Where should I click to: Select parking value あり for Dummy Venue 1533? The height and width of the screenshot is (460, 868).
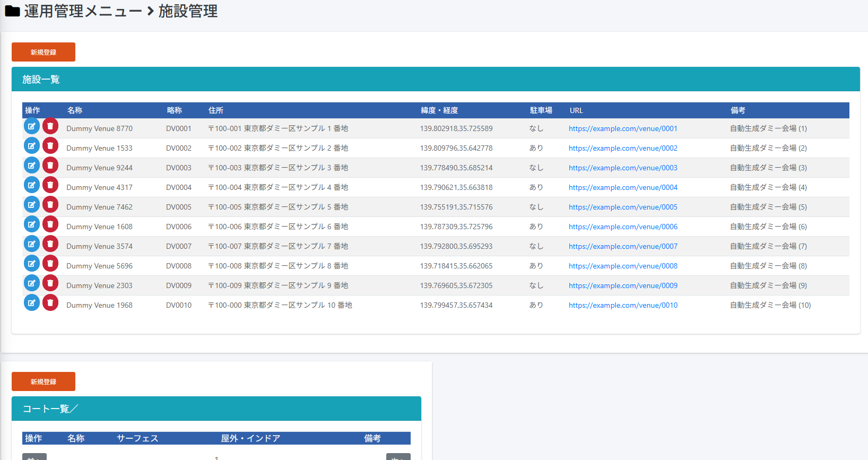pyautogui.click(x=536, y=148)
